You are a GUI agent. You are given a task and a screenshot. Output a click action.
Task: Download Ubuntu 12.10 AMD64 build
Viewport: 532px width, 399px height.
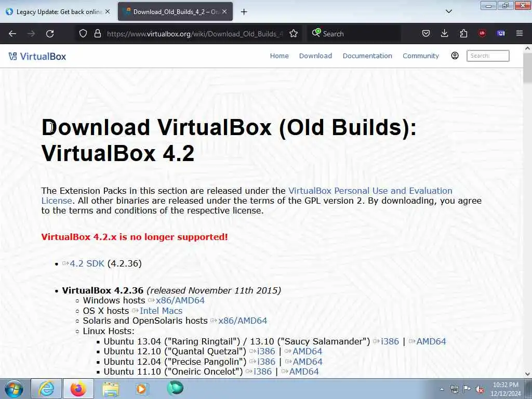[x=307, y=352]
